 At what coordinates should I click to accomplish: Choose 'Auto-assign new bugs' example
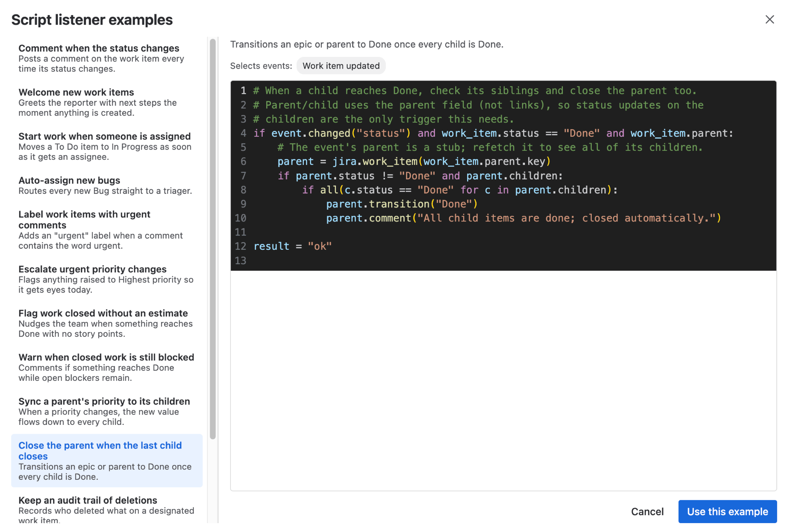tap(107, 185)
